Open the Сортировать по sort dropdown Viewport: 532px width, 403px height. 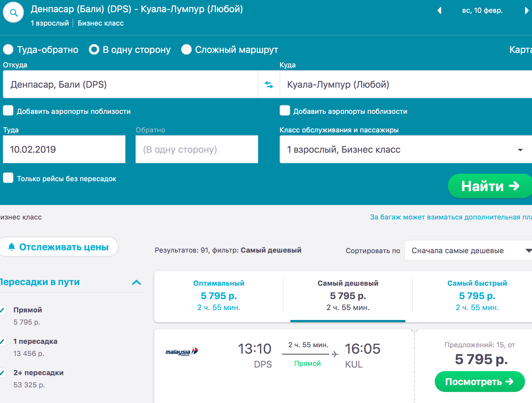tap(468, 250)
